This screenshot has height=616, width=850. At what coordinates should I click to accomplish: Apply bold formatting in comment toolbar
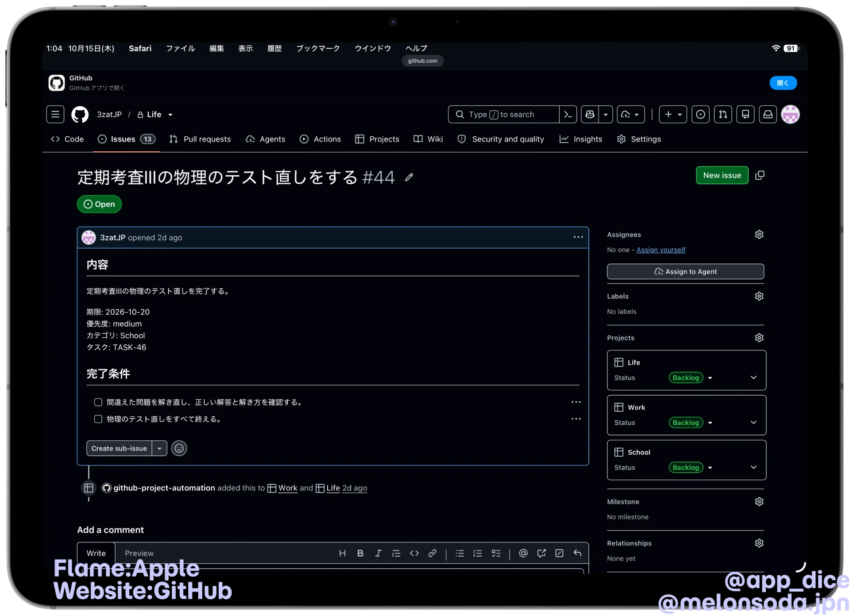coord(360,553)
